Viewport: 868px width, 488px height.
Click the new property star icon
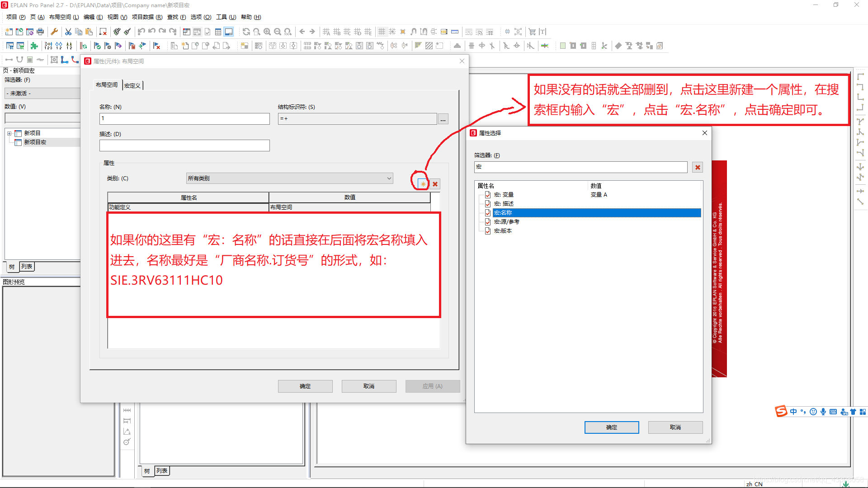point(423,184)
